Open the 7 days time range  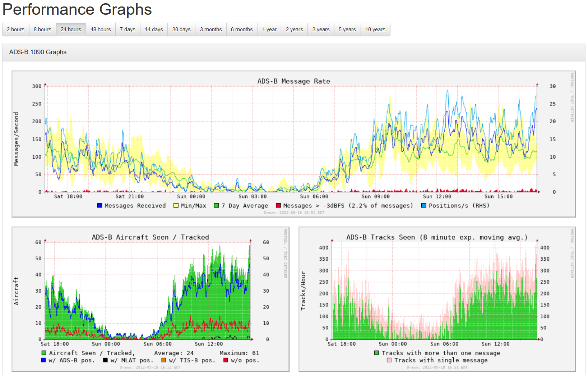[x=128, y=29]
